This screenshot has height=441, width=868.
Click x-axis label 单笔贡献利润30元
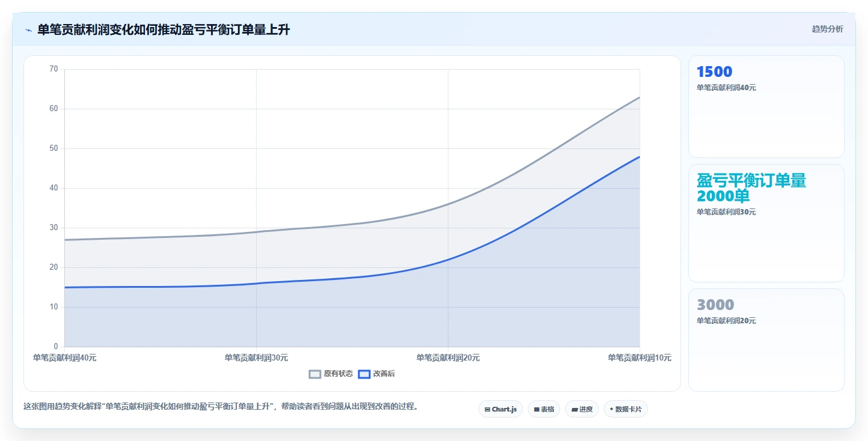pyautogui.click(x=256, y=357)
